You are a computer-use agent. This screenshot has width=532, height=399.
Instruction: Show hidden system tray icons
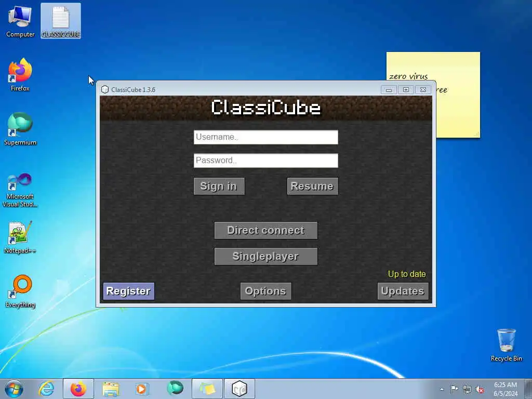[x=442, y=389]
